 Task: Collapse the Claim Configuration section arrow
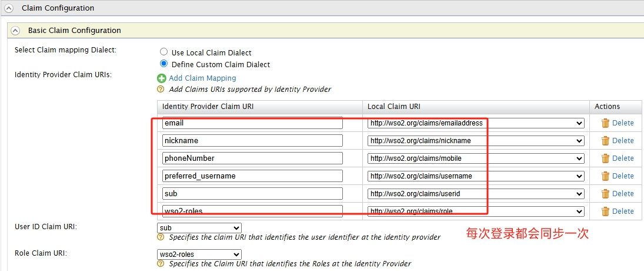coord(8,8)
